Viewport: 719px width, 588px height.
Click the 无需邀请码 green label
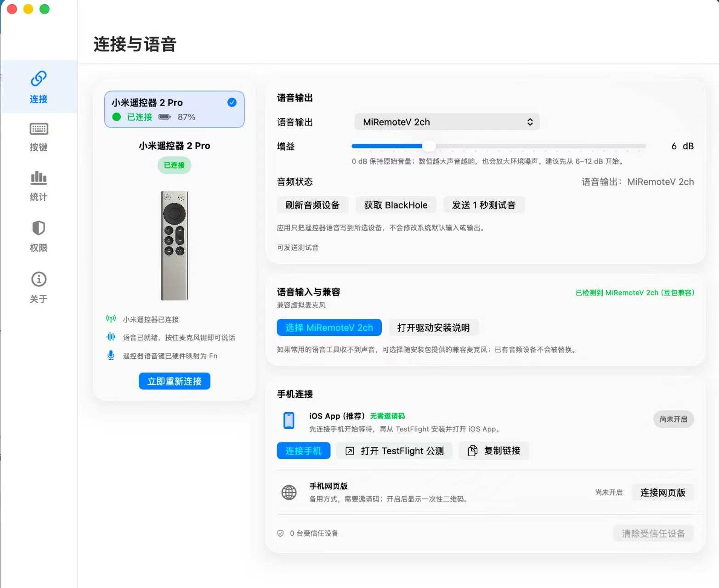(387, 416)
